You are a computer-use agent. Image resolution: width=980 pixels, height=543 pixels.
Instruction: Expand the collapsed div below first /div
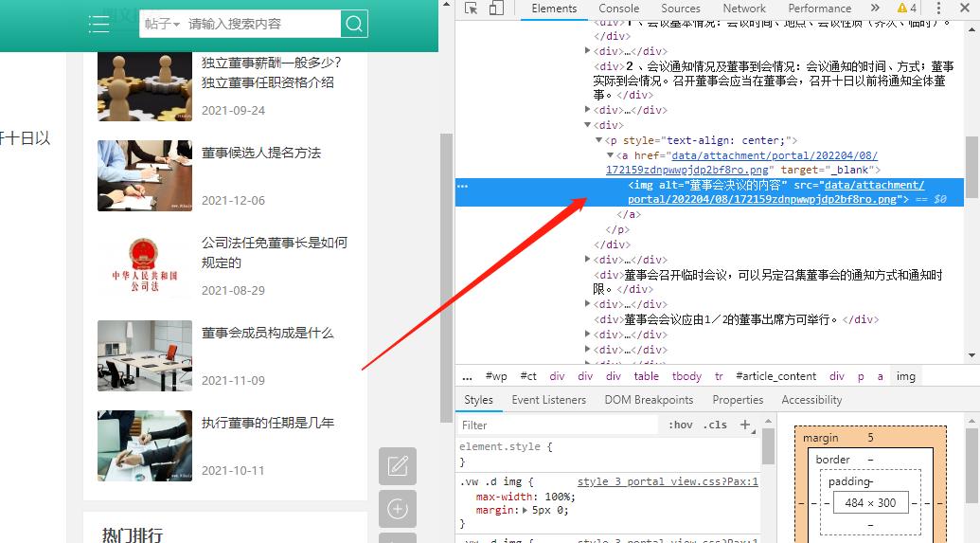pyautogui.click(x=587, y=50)
